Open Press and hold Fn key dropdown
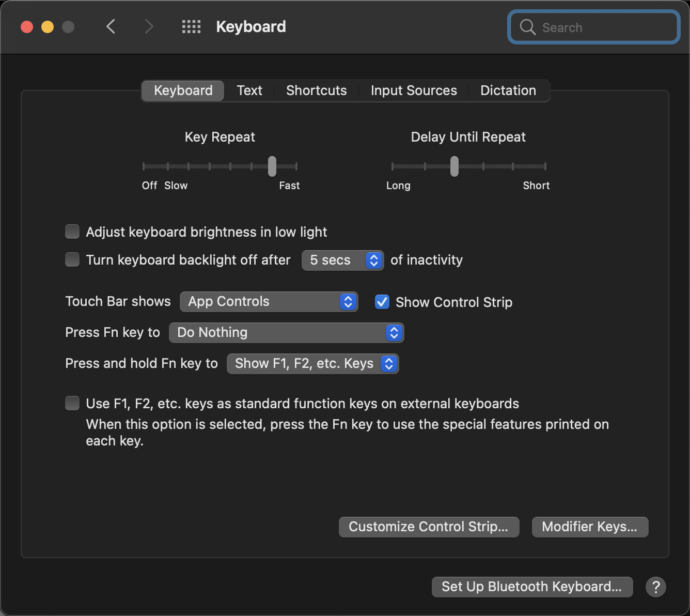This screenshot has height=616, width=690. pos(312,364)
